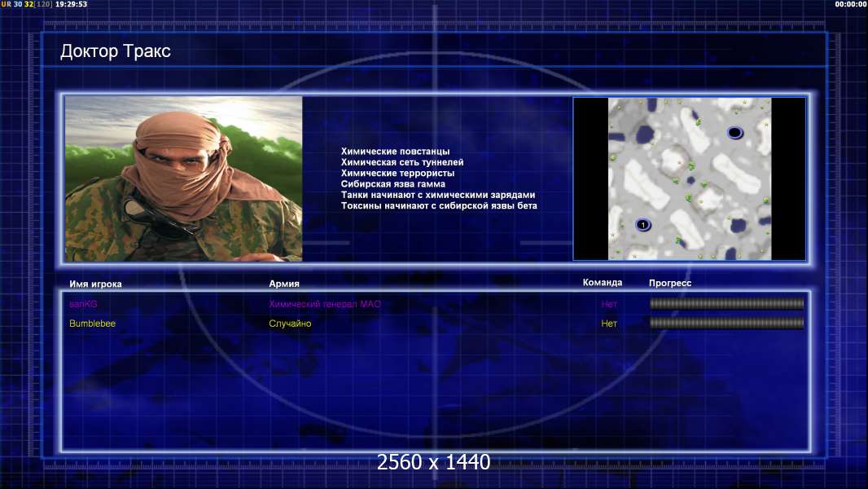Click the text Сибирская язва гамма
This screenshot has height=489, width=868.
393,184
